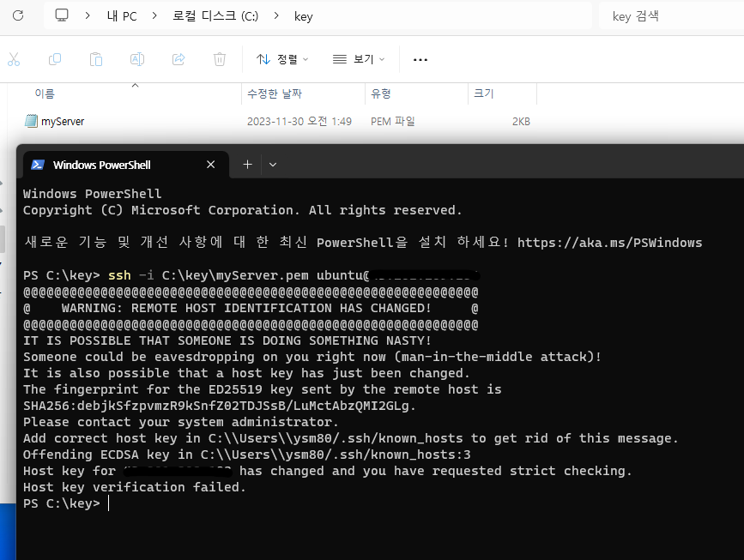This screenshot has height=560, width=744.
Task: Click the https://aka.ms/PSWindows link
Action: tap(609, 243)
